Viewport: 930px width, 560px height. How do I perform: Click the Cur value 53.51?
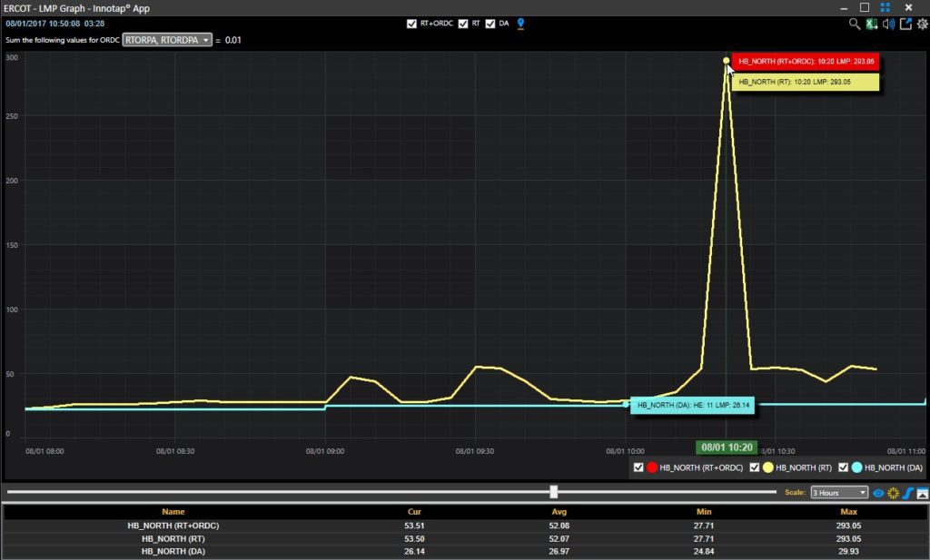414,526
